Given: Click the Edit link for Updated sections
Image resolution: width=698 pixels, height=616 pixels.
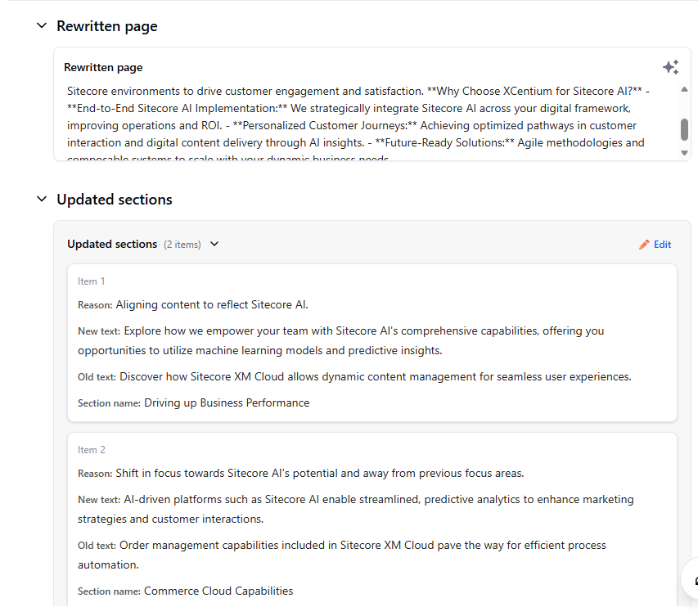Looking at the screenshot, I should tap(662, 245).
